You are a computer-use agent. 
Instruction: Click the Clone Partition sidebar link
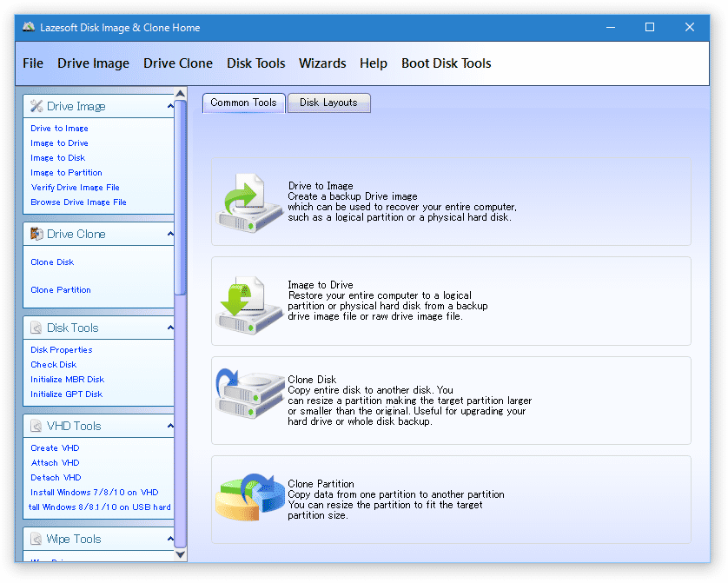[61, 290]
